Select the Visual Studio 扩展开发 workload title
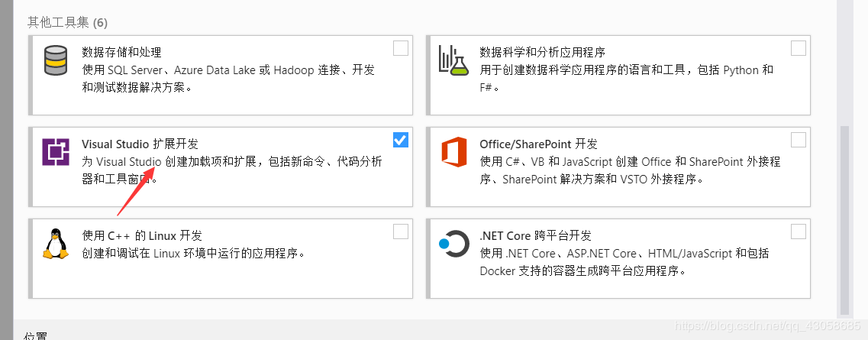868x340 pixels. 140,144
